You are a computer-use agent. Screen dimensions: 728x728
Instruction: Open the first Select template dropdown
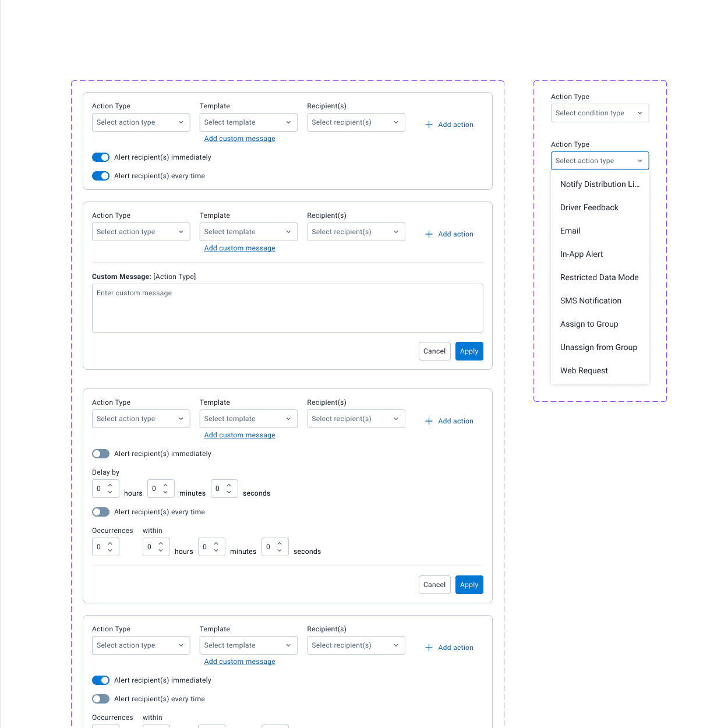tap(249, 122)
